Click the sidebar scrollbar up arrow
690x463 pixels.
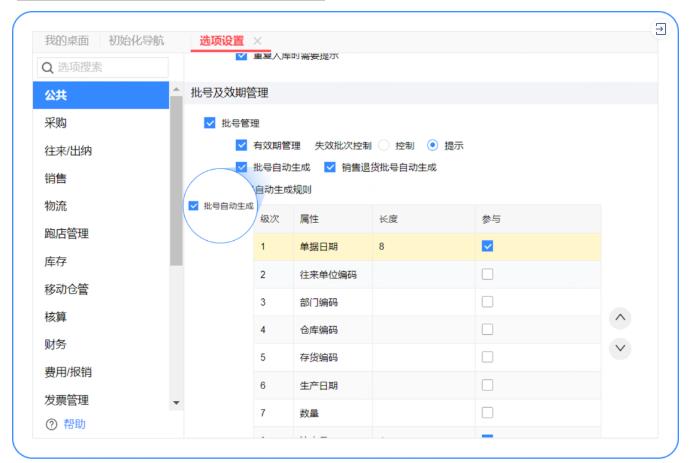(x=176, y=90)
